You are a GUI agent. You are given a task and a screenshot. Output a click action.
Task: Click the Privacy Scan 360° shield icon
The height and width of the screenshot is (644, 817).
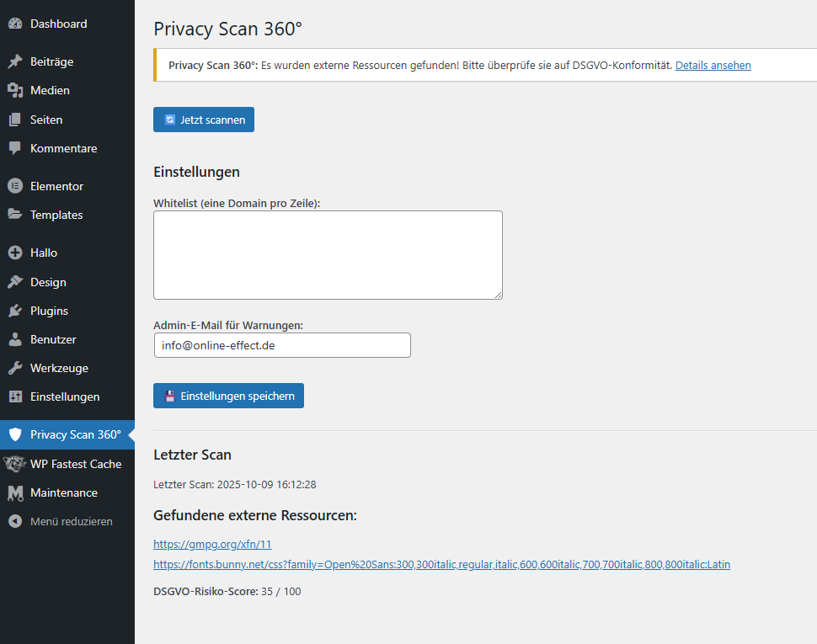click(x=14, y=434)
